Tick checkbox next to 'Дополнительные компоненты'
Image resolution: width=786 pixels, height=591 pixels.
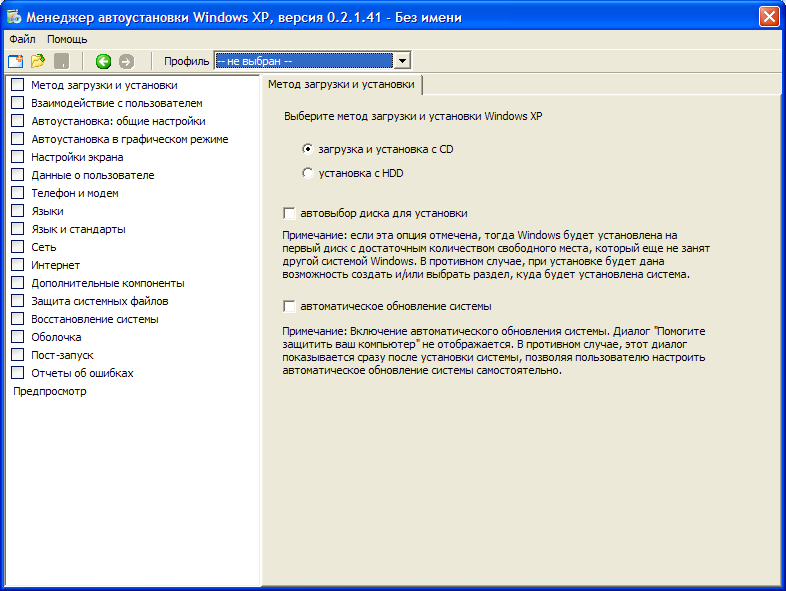click(x=18, y=283)
